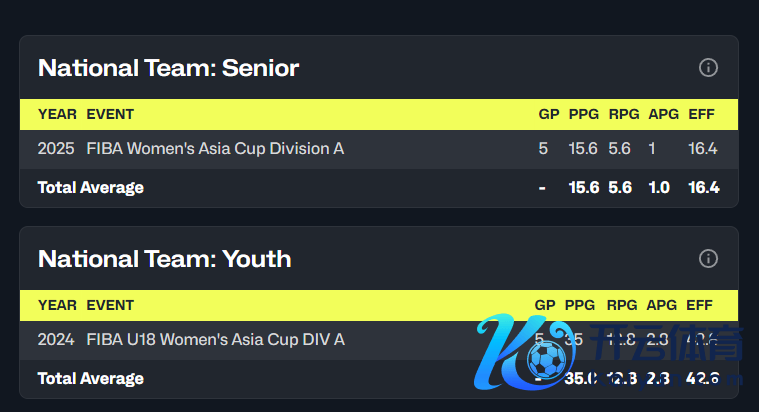
Task: Select the 2025 year cell in Senior table
Action: pyautogui.click(x=56, y=148)
